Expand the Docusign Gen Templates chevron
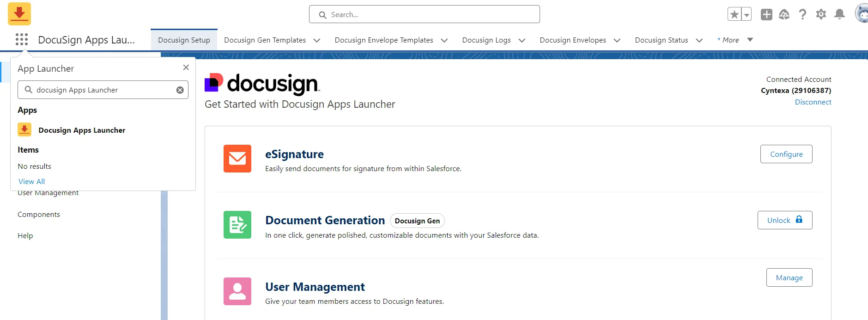The image size is (868, 320). pyautogui.click(x=317, y=40)
